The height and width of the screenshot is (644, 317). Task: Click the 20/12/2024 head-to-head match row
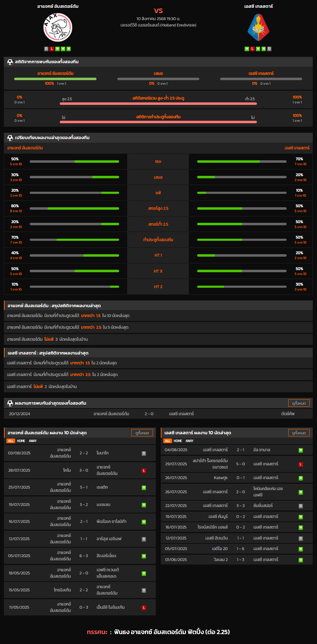[158, 414]
